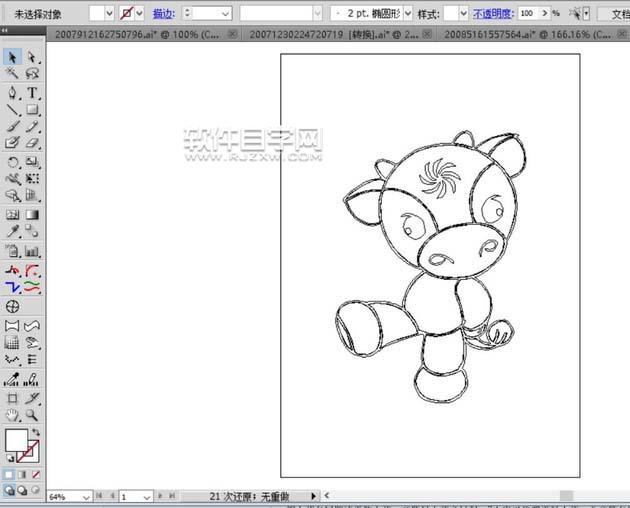Enable Draw Normal mode
This screenshot has width=630, height=508.
click(x=9, y=490)
